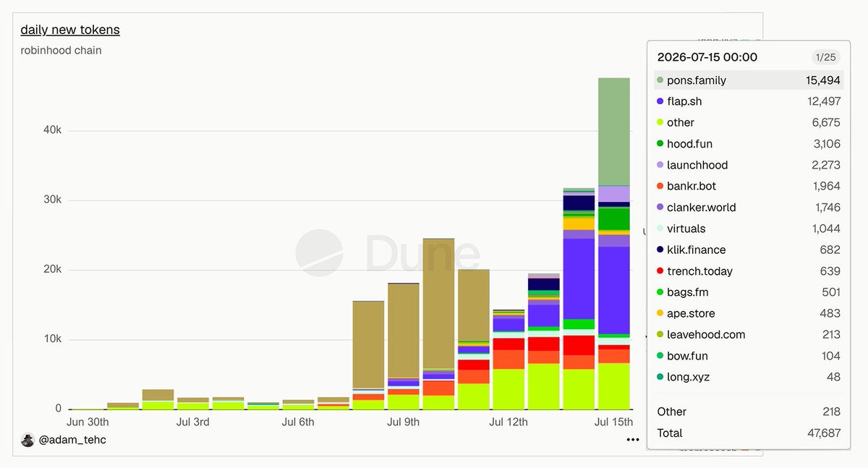Open the three-dot chart options menu
This screenshot has height=468, width=868.
point(633,439)
